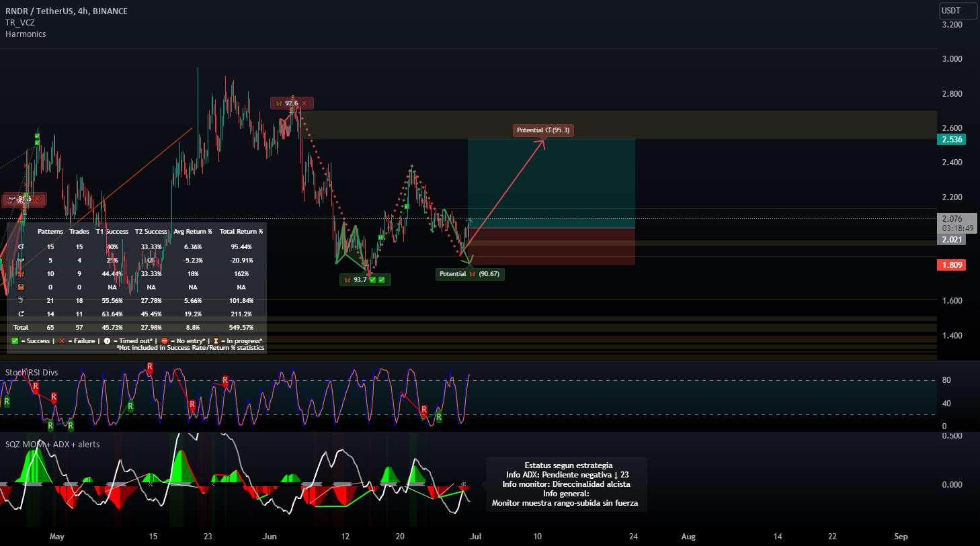The width and height of the screenshot is (980, 546).
Task: Click 'Monitor muestra rango-subida sin fuerza' line
Action: [565, 503]
